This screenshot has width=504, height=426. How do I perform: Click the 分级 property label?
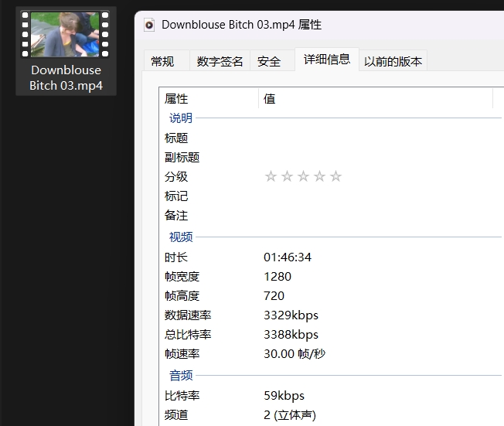pyautogui.click(x=175, y=176)
